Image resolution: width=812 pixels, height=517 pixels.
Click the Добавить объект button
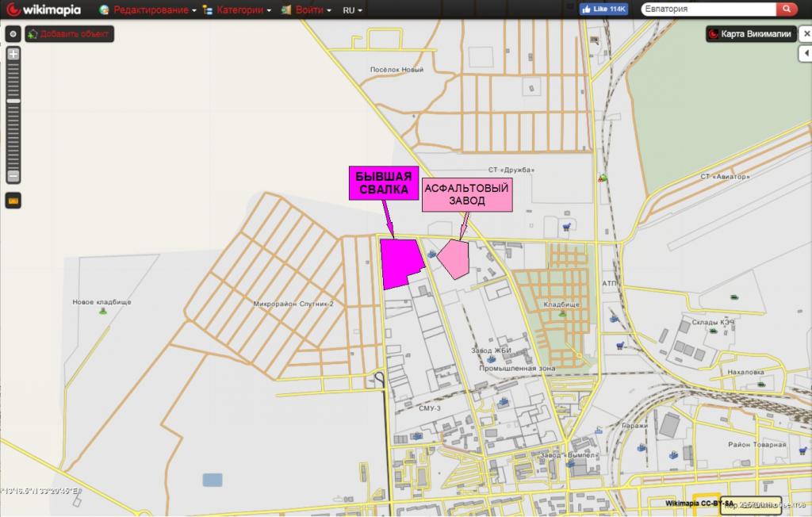[x=70, y=34]
